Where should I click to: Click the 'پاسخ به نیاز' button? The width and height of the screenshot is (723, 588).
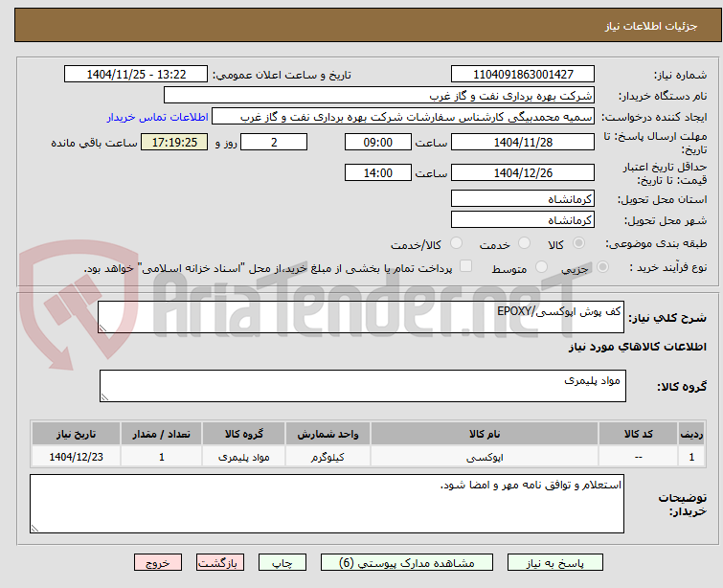tap(555, 563)
